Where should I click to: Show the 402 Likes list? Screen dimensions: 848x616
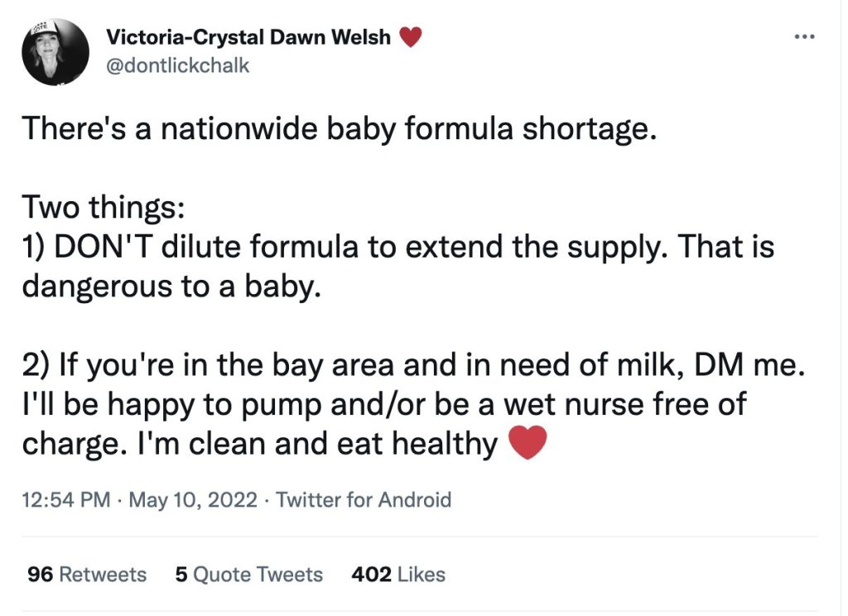(x=398, y=575)
